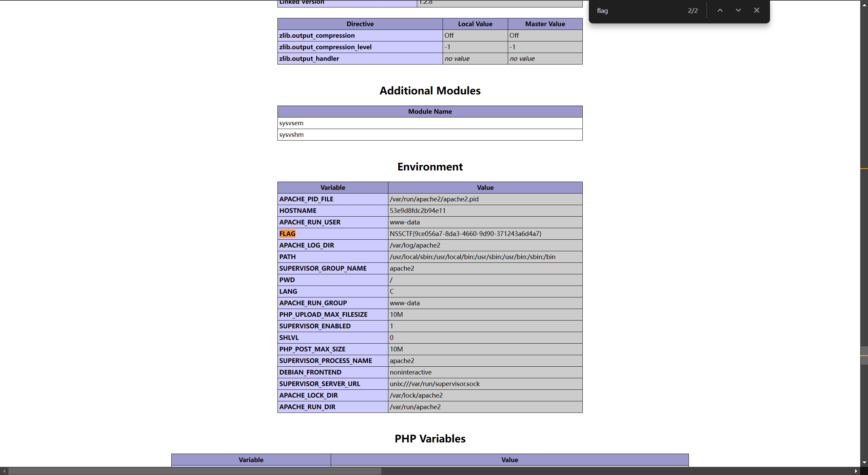This screenshot has width=868, height=475.
Task: Click the PATH value string
Action: click(x=472, y=257)
